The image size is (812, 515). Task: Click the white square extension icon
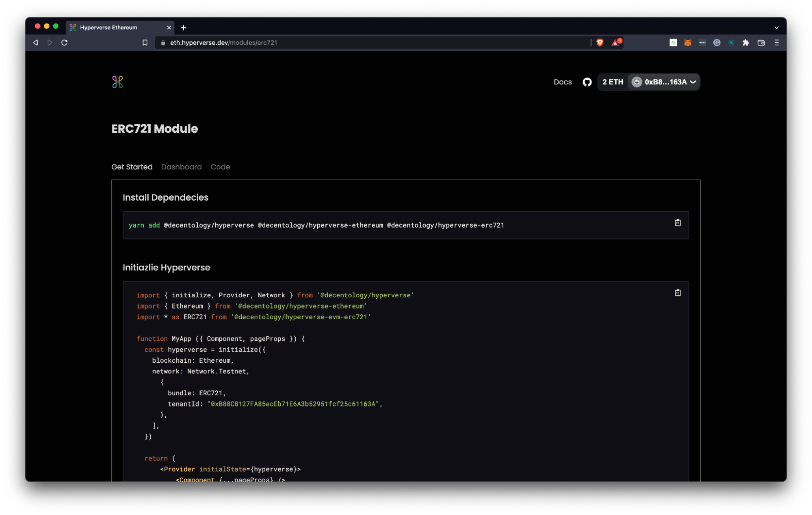673,42
